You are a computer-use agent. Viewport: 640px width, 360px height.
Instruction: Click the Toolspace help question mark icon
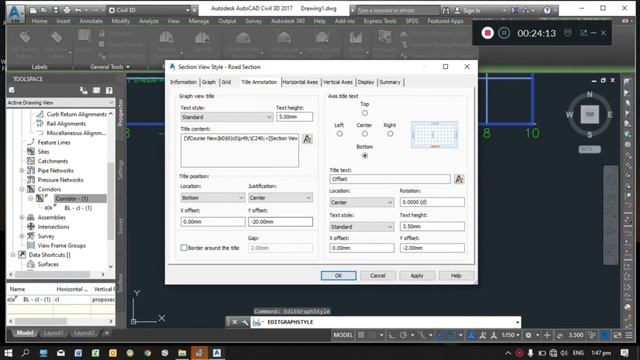click(109, 90)
